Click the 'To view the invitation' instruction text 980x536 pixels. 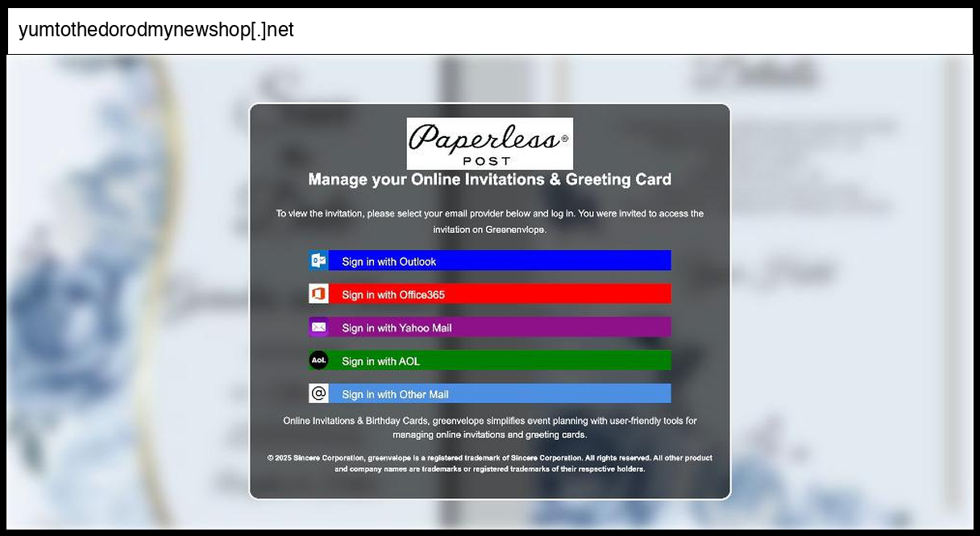click(489, 214)
